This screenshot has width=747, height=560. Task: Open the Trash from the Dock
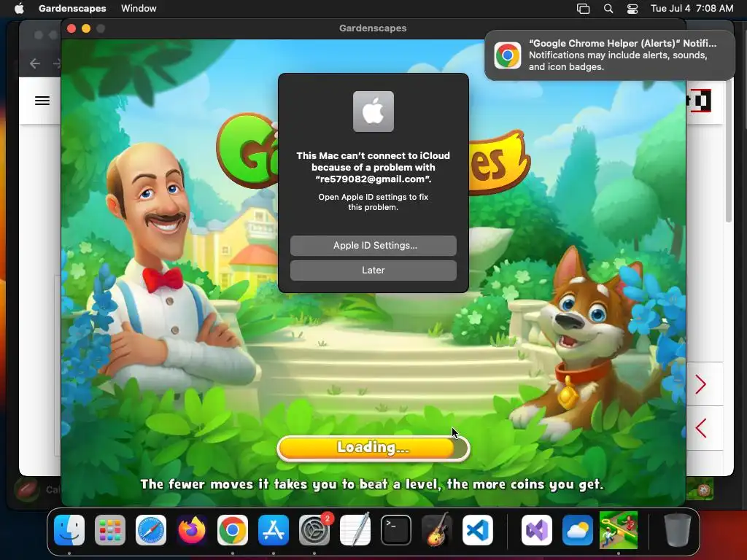[x=678, y=530]
